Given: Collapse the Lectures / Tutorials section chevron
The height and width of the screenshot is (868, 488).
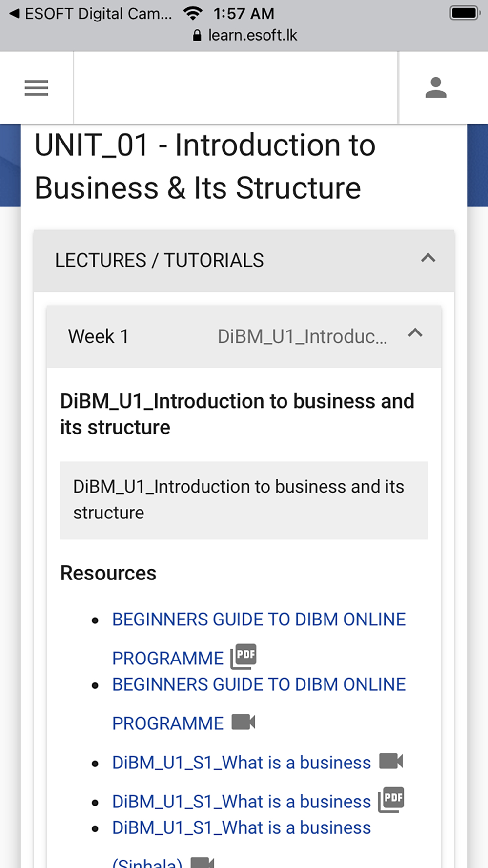Looking at the screenshot, I should pos(428,258).
